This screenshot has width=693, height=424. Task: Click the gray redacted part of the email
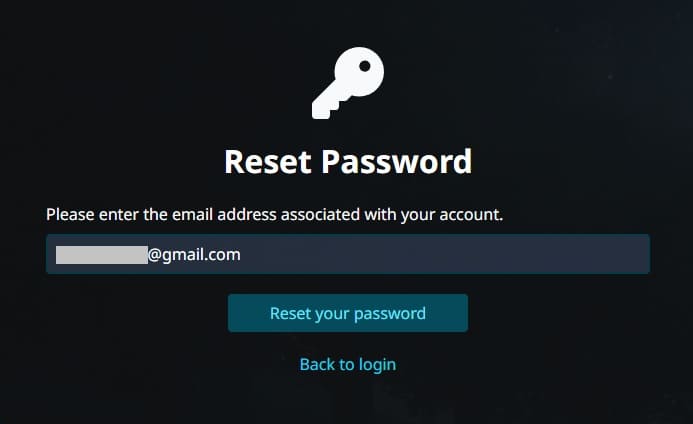(x=102, y=255)
